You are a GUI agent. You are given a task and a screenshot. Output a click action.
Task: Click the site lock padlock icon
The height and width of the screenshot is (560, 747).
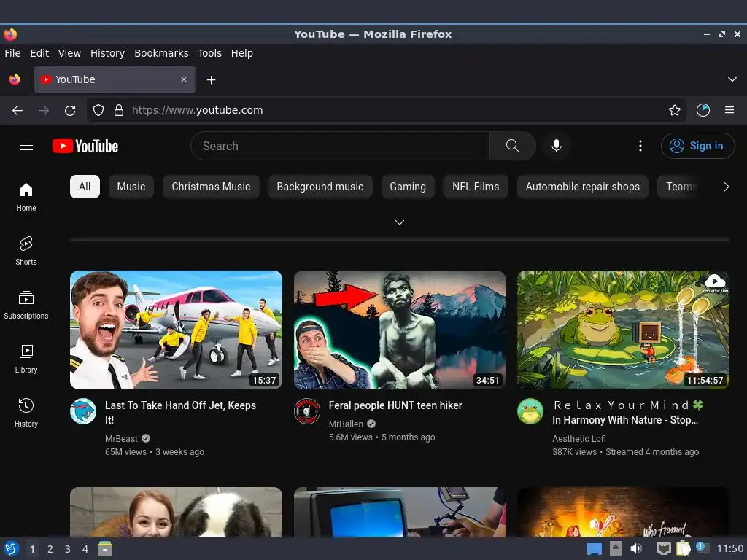click(x=119, y=111)
